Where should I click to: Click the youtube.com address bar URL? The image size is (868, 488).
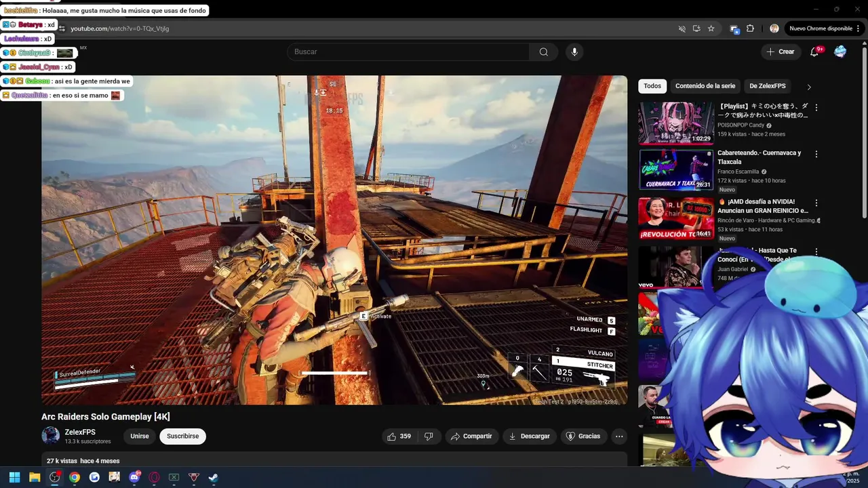click(x=120, y=28)
